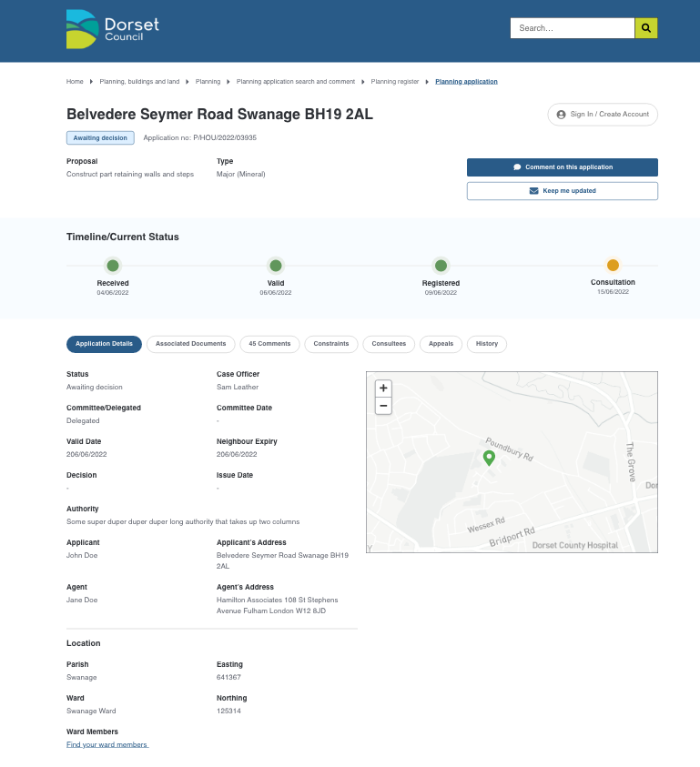Click the Swanage Ward value
Screen dimensions: 700x767
pyautogui.click(x=91, y=711)
